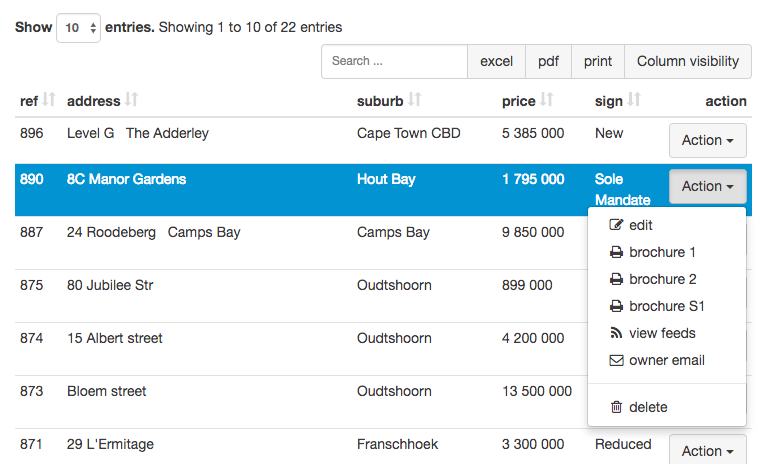The height and width of the screenshot is (464, 763).
Task: Click the trash icon beside delete
Action: (x=616, y=408)
